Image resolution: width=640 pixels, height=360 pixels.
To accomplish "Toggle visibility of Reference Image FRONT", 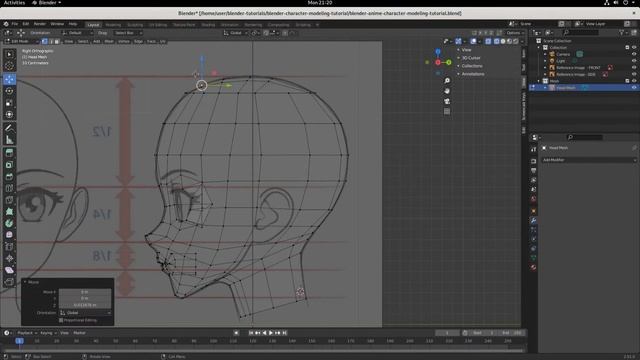I will pyautogui.click(x=634, y=67).
